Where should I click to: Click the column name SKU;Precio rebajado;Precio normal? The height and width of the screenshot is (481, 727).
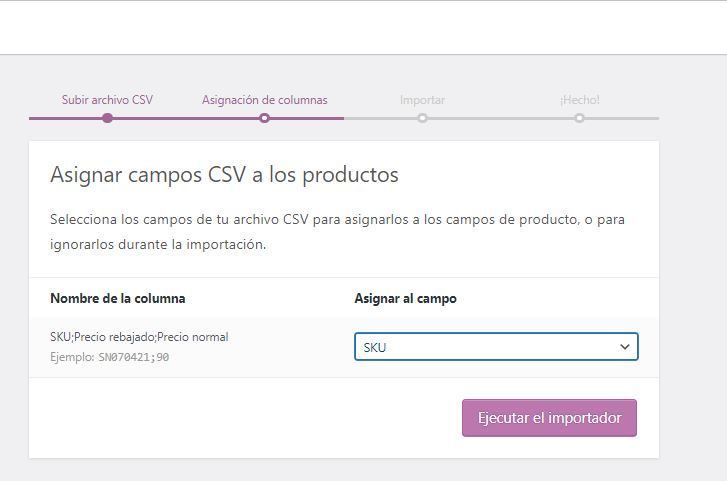(x=139, y=337)
